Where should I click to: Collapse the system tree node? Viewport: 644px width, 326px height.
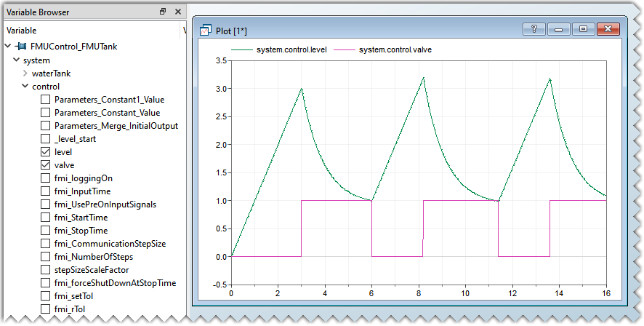[x=17, y=60]
